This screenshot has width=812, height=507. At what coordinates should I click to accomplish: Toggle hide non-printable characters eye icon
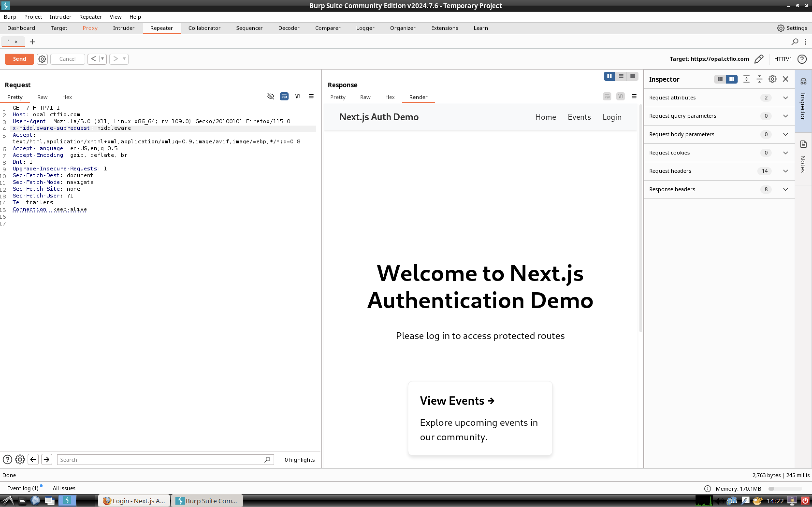coord(270,96)
